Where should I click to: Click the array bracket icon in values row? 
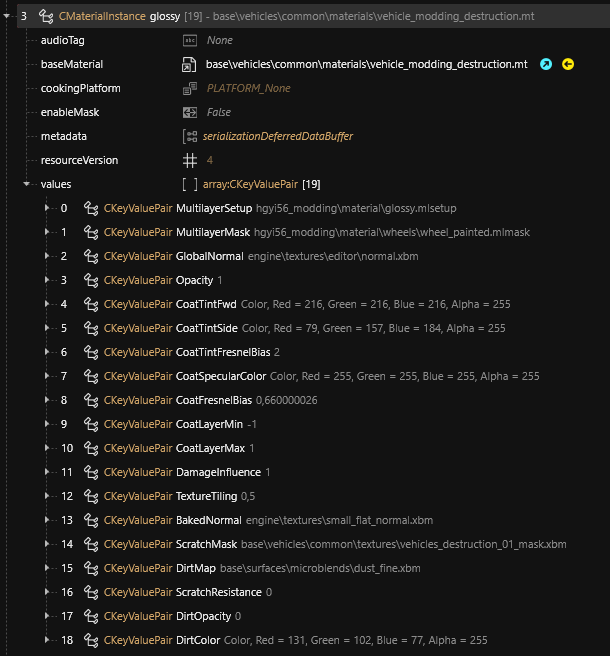pyautogui.click(x=189, y=184)
